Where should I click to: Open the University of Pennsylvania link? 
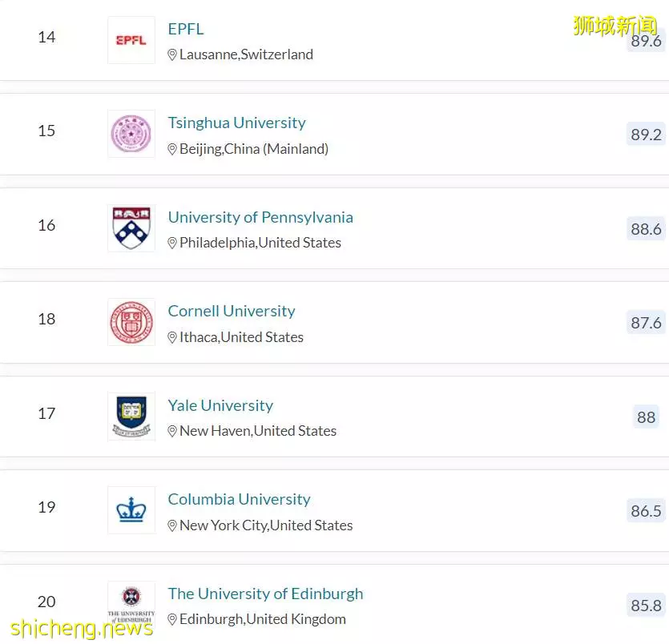pos(260,218)
